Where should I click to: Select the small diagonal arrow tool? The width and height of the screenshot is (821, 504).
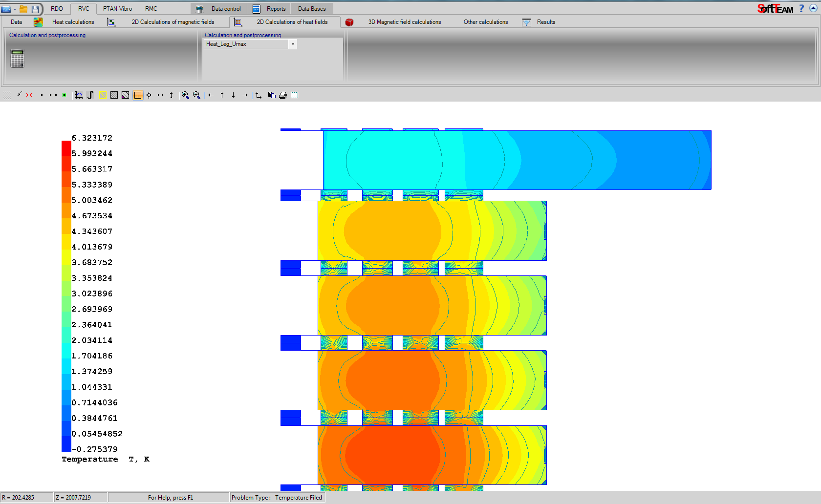(x=19, y=94)
